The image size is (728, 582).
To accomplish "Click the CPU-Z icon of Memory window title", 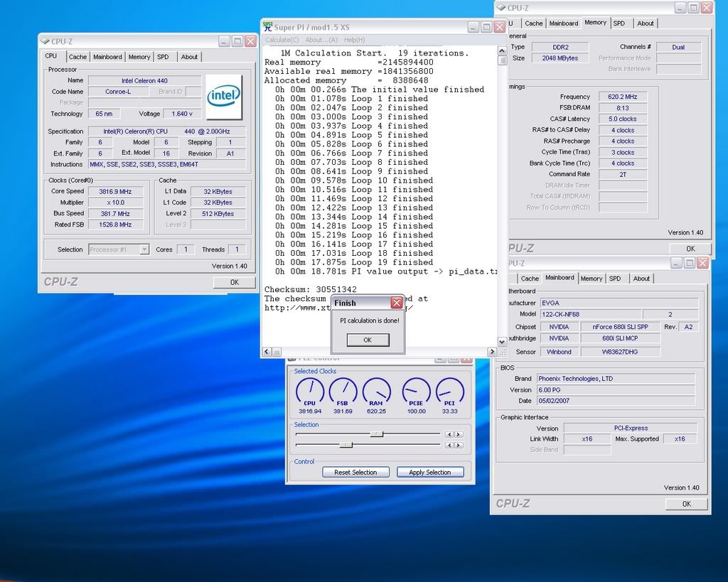I will 501,8.
